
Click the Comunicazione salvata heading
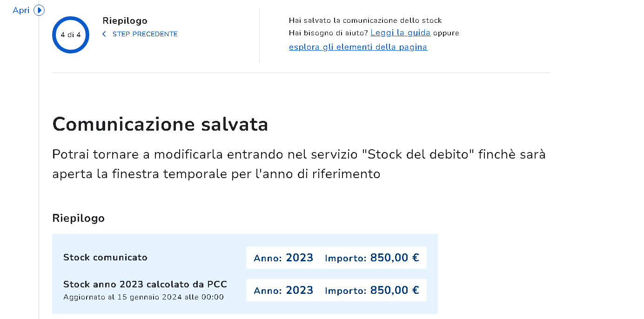click(160, 124)
